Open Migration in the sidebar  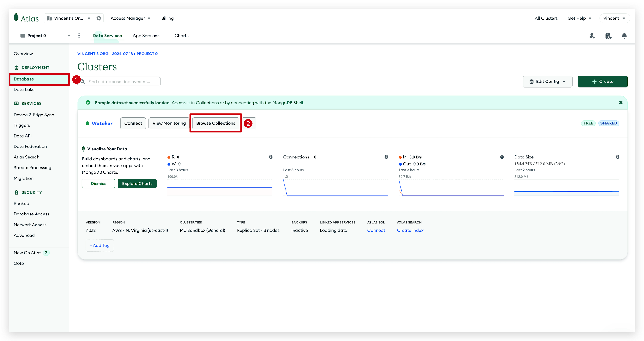23,178
